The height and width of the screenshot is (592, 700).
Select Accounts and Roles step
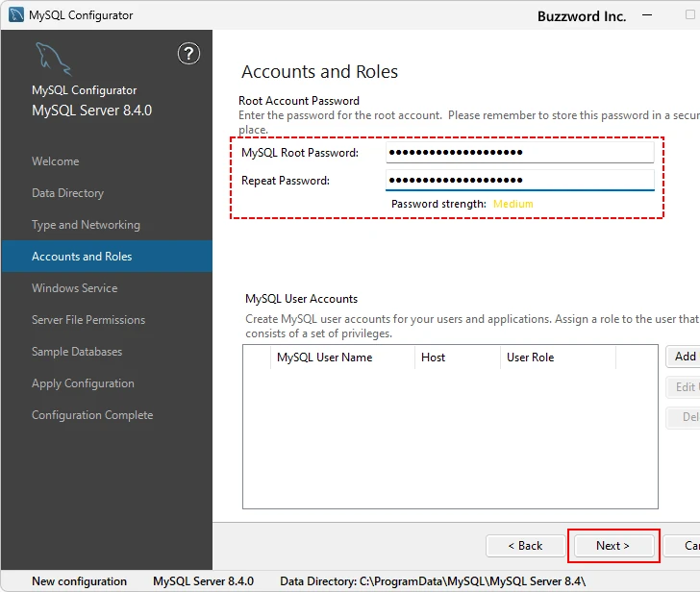point(107,256)
